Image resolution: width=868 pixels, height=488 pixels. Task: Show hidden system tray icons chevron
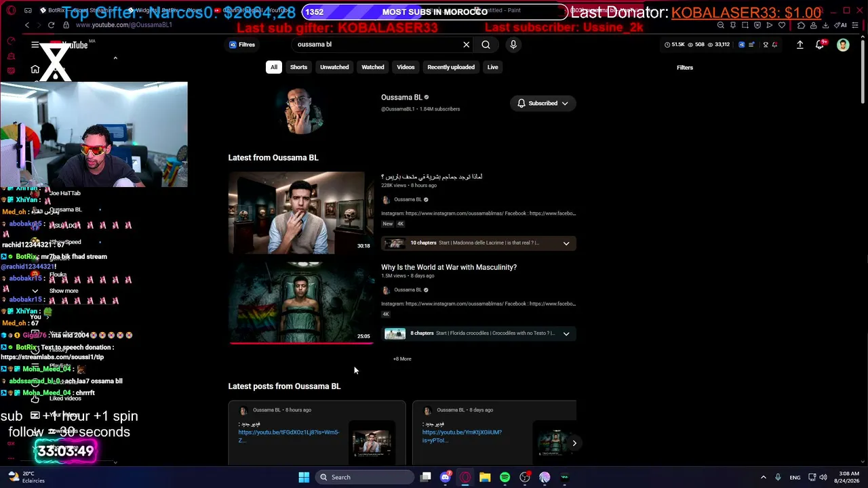coord(763,477)
